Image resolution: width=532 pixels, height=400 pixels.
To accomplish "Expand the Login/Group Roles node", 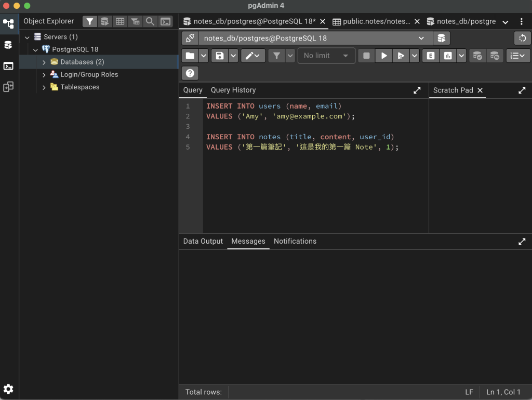I will (44, 75).
